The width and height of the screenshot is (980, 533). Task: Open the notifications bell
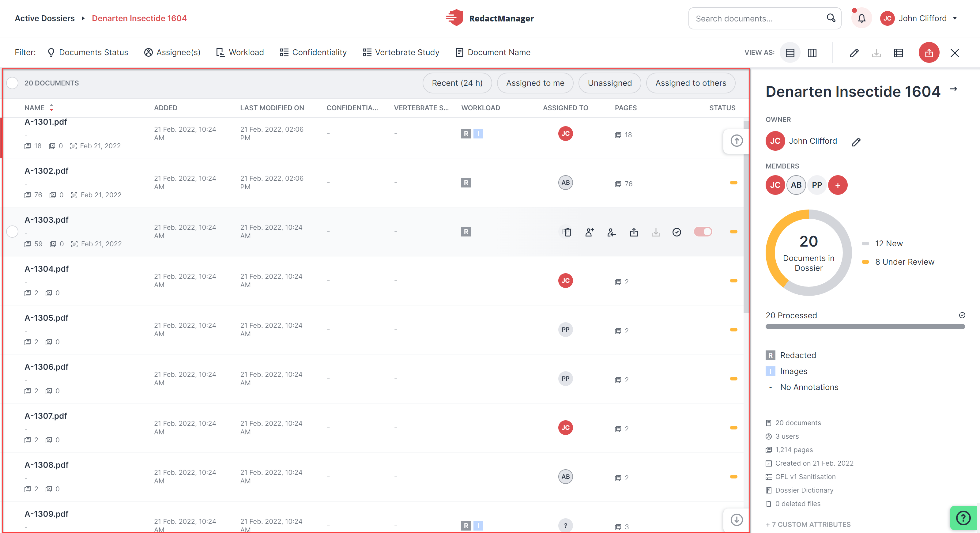pos(861,18)
